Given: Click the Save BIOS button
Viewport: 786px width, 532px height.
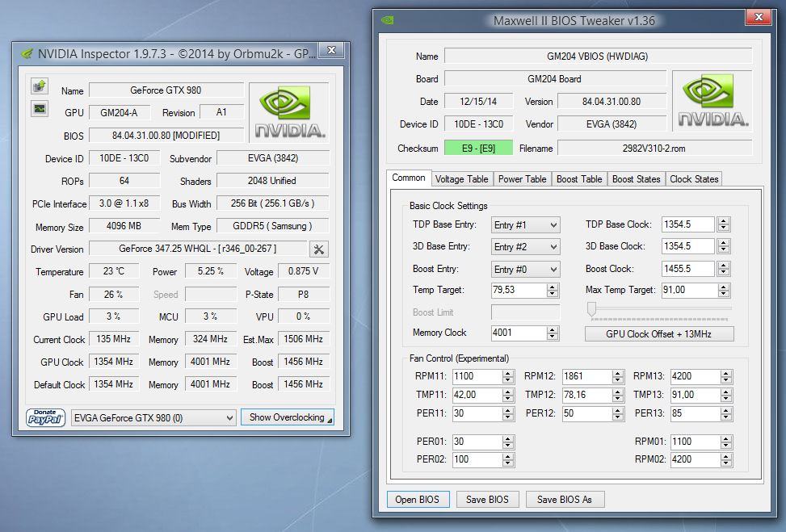Looking at the screenshot, I should click(487, 500).
